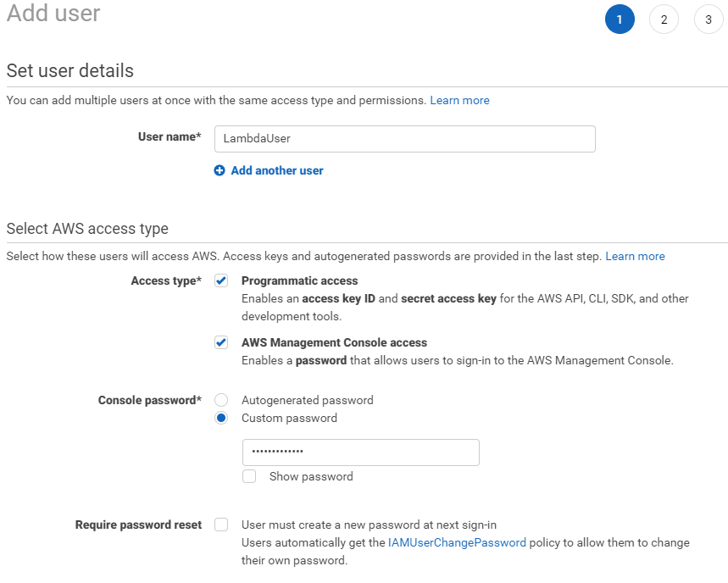
Task: Click the Add user page title
Action: coord(53,13)
